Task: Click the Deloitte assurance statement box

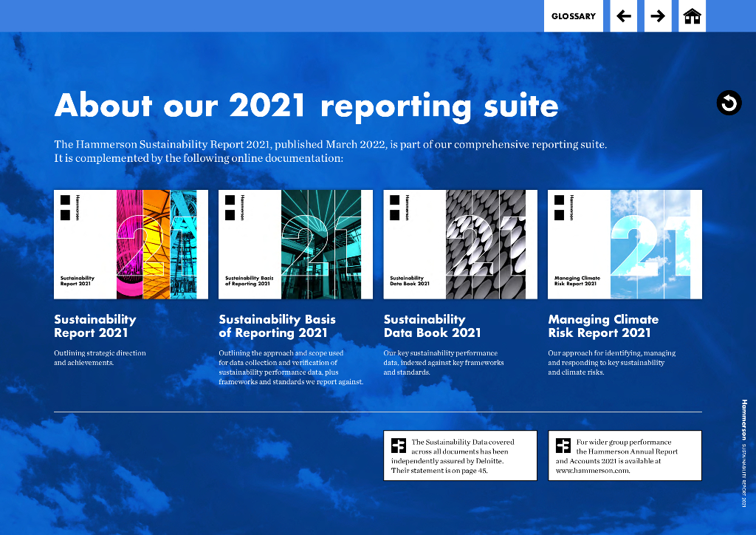Action: pyautogui.click(x=460, y=456)
